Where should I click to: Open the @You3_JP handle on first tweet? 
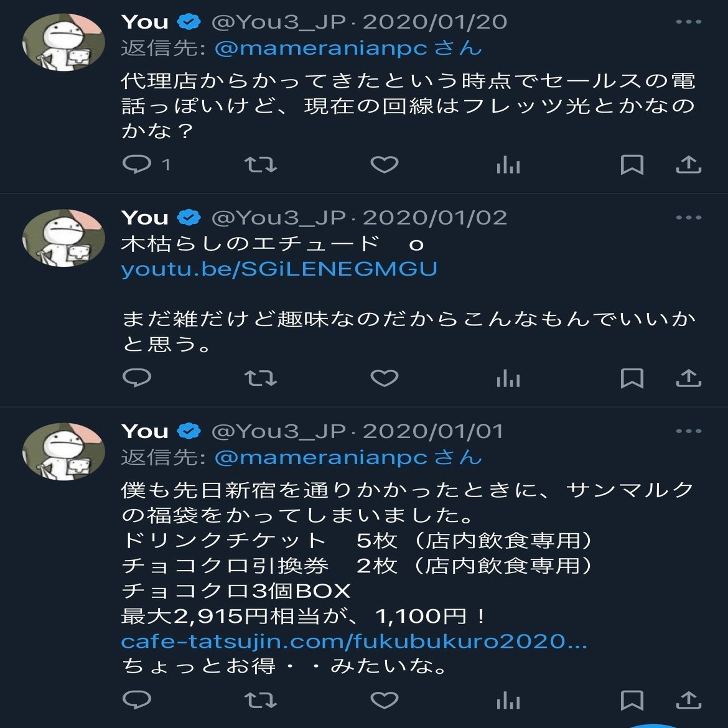pos(279,22)
